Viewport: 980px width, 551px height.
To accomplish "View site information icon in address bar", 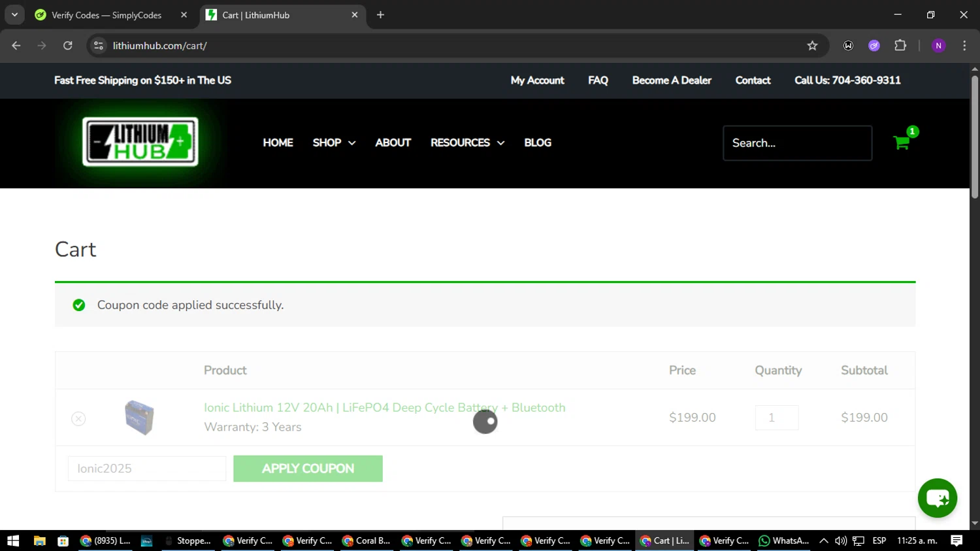I will [99, 46].
